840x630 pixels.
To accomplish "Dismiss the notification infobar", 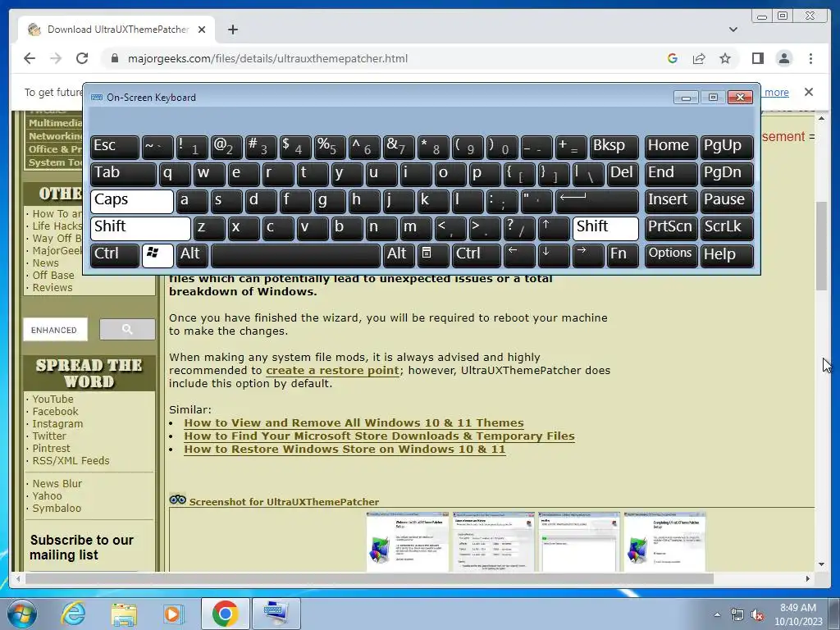I will click(808, 92).
